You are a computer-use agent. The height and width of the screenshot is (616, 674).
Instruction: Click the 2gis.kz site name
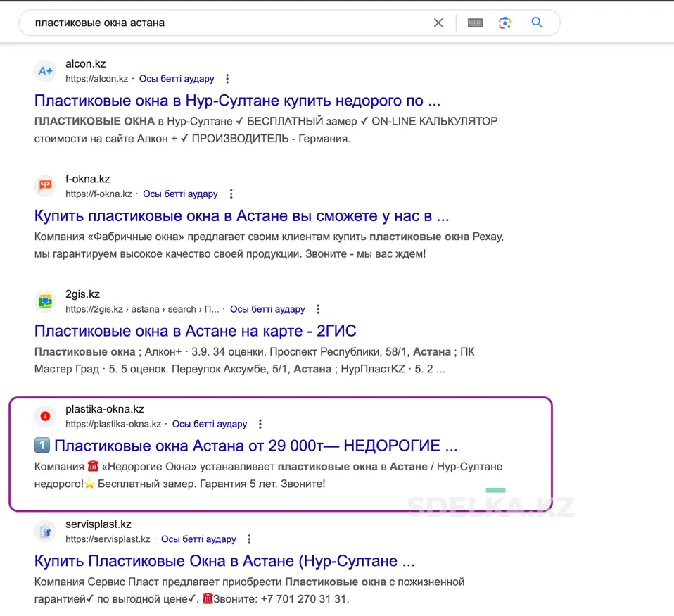[x=82, y=294]
